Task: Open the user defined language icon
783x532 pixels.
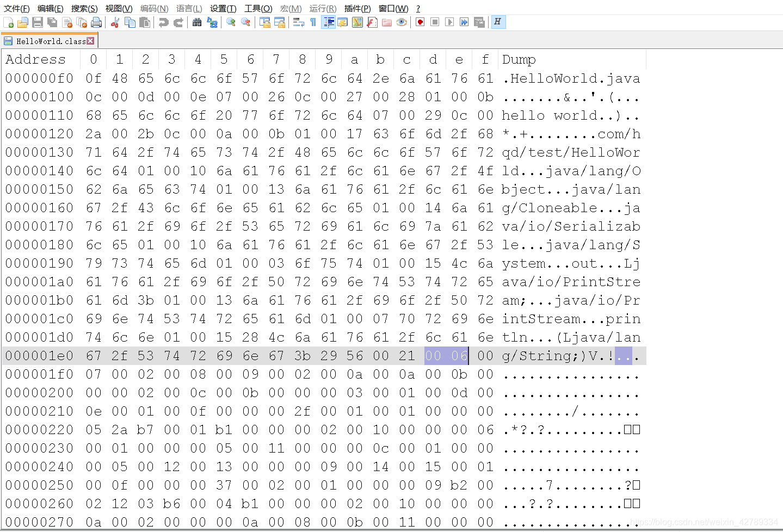Action: pyautogui.click(x=343, y=22)
